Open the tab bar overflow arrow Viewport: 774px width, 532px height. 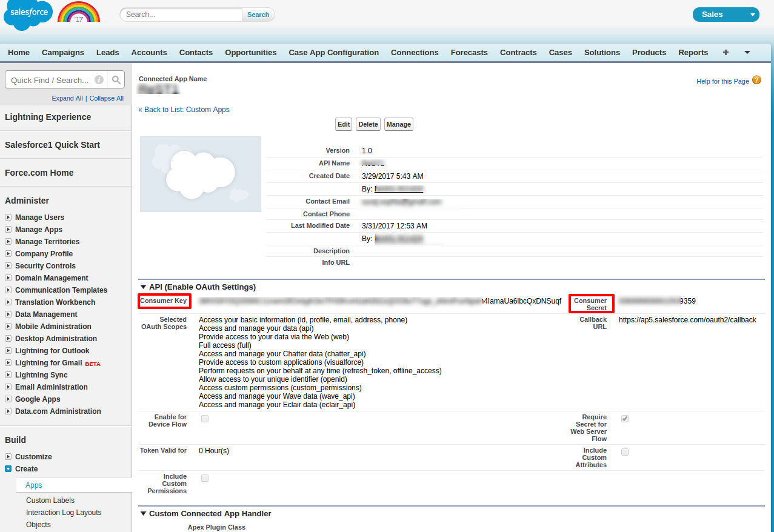click(747, 53)
